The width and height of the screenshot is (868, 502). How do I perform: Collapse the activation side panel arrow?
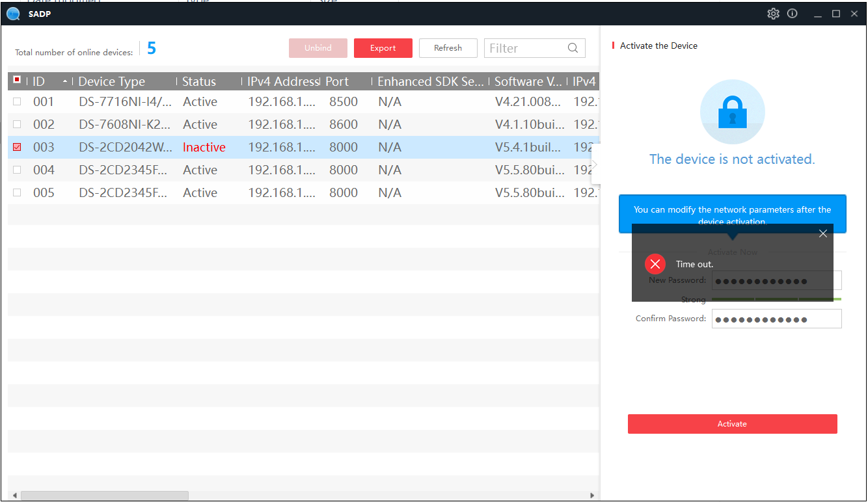595,164
